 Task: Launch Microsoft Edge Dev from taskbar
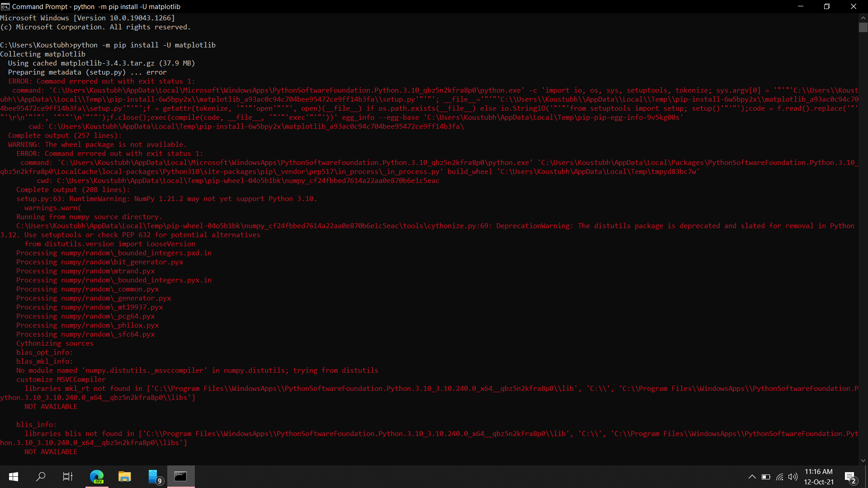point(97,477)
